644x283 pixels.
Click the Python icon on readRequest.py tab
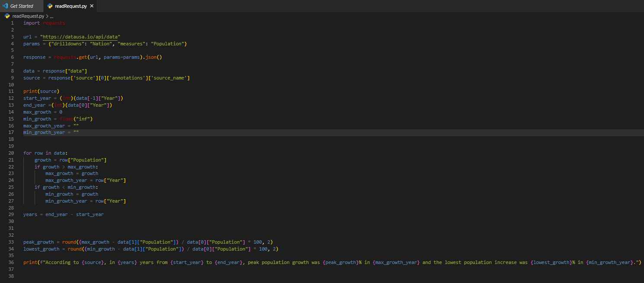tap(50, 6)
